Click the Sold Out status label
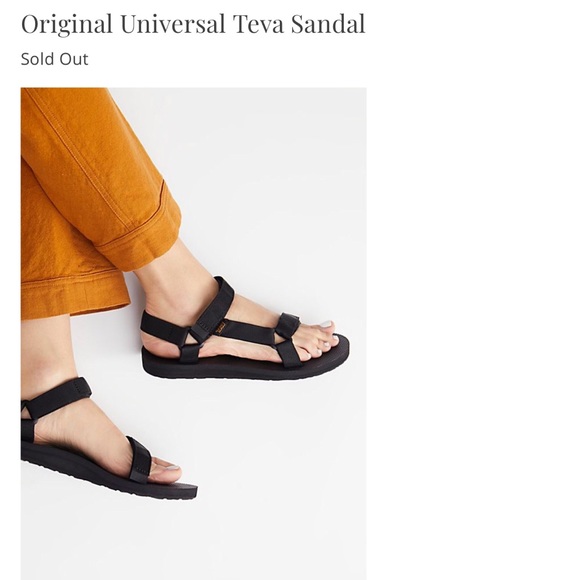580x580 pixels. (x=54, y=59)
